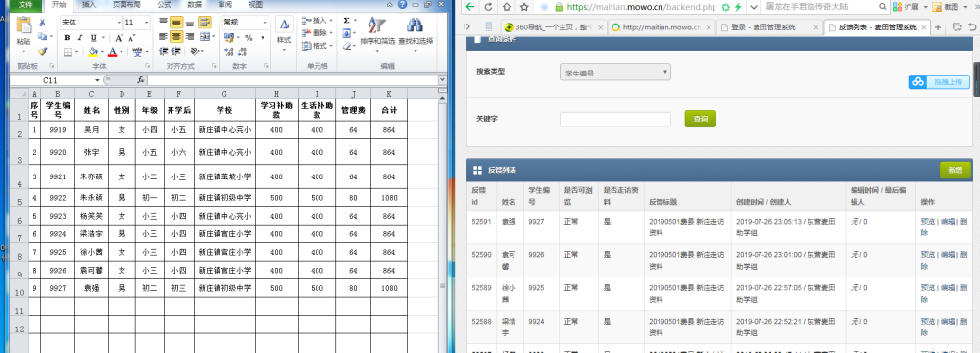Click 编辑 link for feedback 52590
Screen dimensions: 980x353
tap(948, 254)
